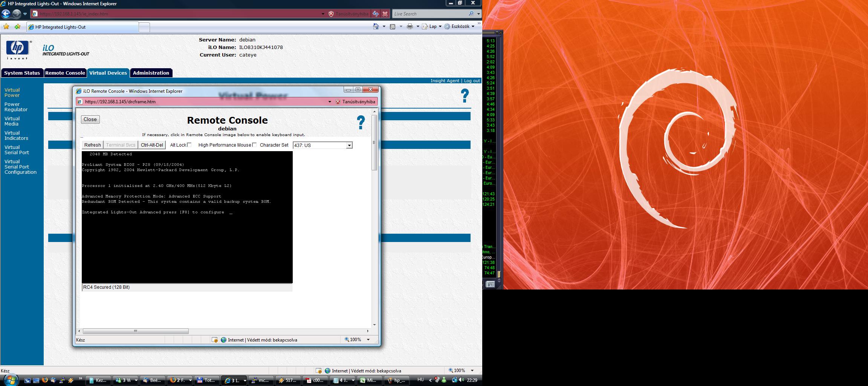Enable the Alt Lock checkbox
The height and width of the screenshot is (386, 868).
click(x=189, y=145)
